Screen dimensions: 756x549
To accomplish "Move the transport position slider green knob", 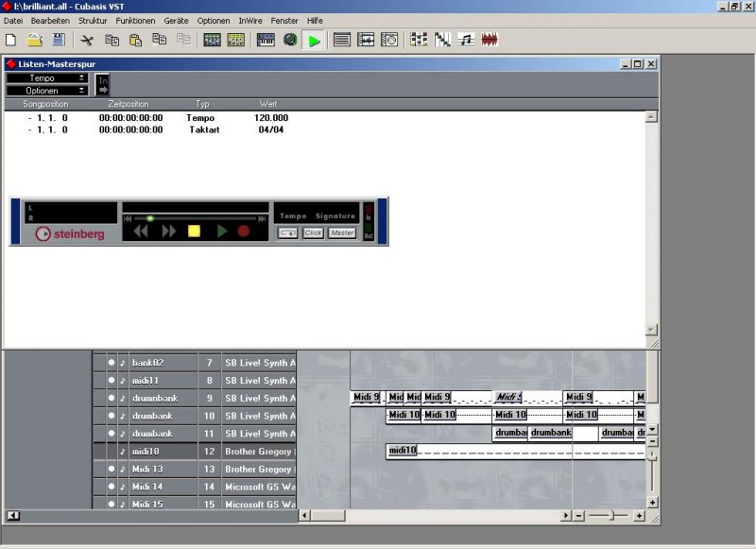I will pyautogui.click(x=150, y=219).
